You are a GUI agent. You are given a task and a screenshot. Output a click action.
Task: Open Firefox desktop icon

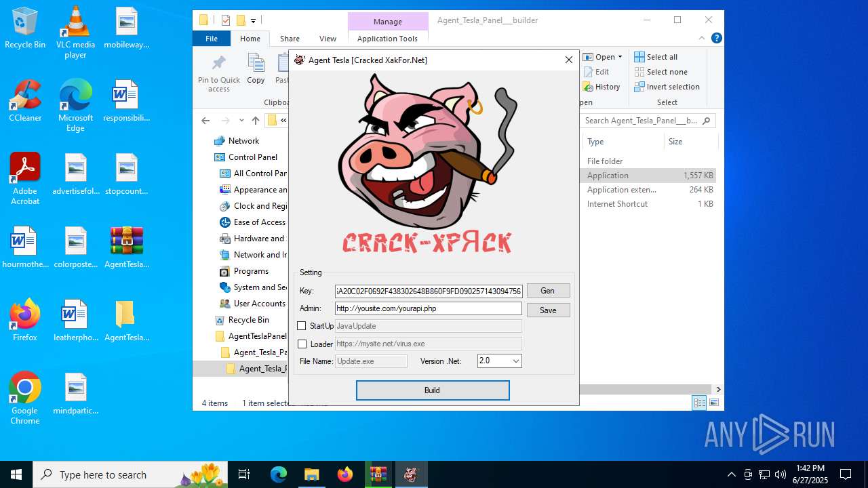(x=25, y=320)
